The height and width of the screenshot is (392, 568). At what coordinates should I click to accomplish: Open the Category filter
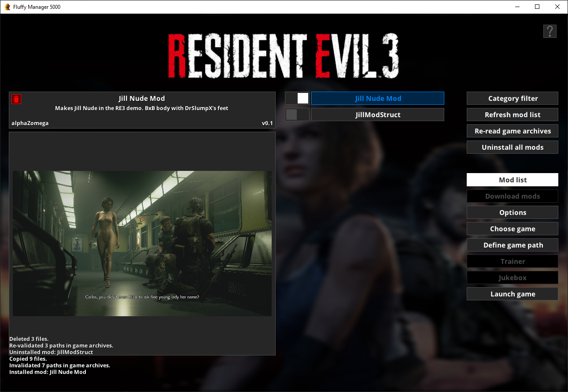click(x=513, y=98)
